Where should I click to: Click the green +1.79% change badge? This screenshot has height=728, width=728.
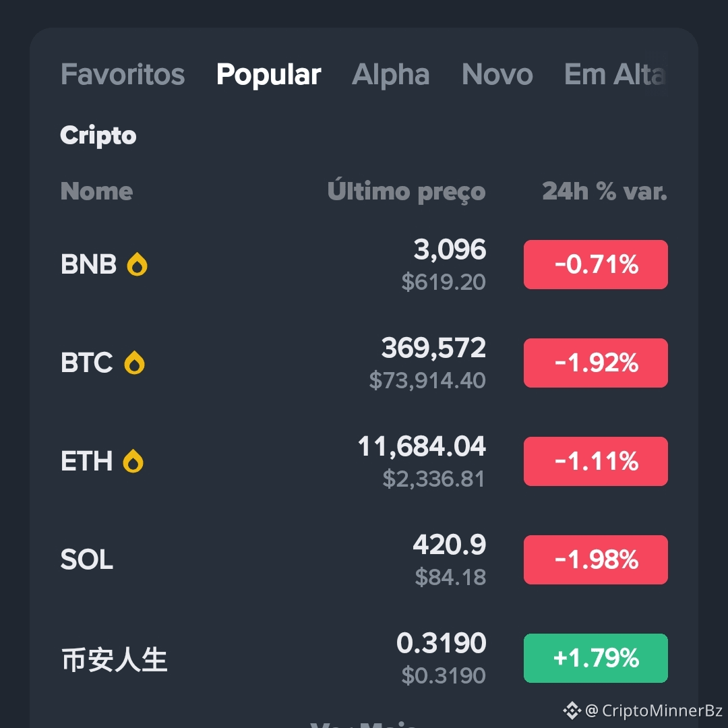pos(596,659)
